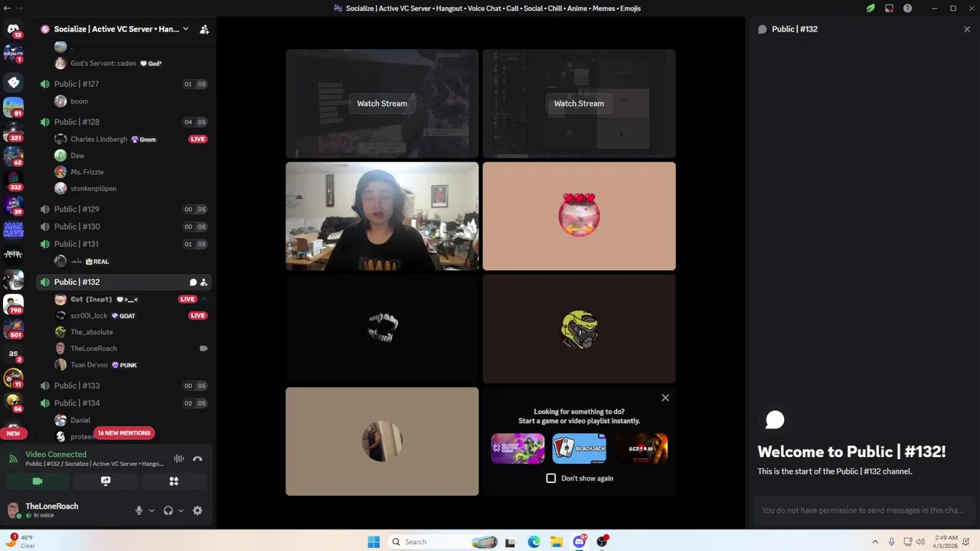This screenshot has width=980, height=551.
Task: Open User Settings gear
Action: click(x=198, y=510)
